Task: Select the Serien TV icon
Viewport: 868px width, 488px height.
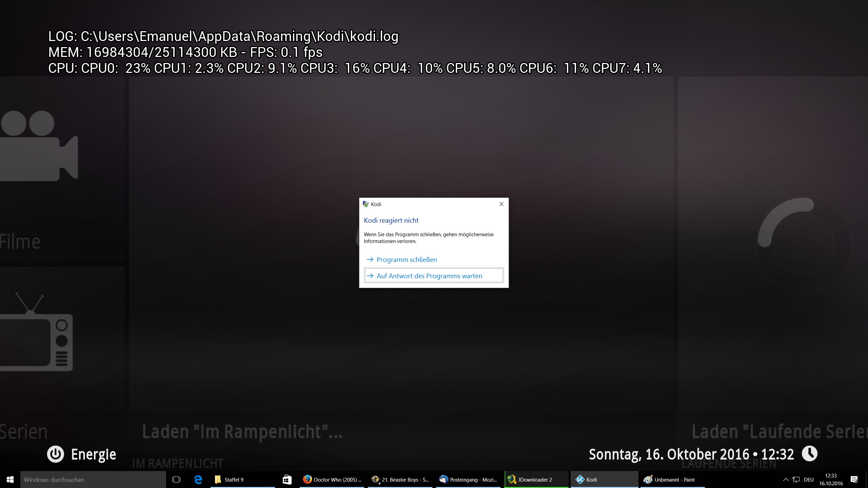Action: [x=36, y=332]
